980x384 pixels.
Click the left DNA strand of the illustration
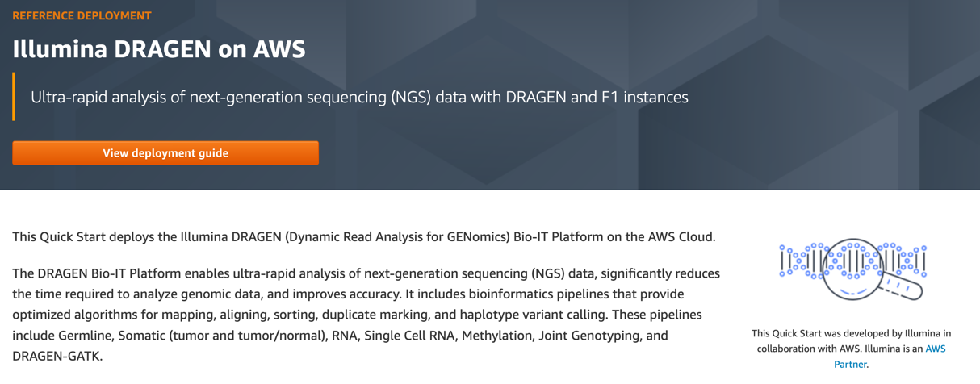tap(798, 261)
